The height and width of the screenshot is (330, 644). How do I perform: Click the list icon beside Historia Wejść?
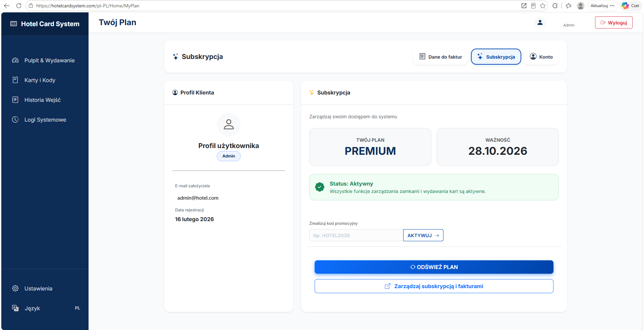tap(15, 100)
